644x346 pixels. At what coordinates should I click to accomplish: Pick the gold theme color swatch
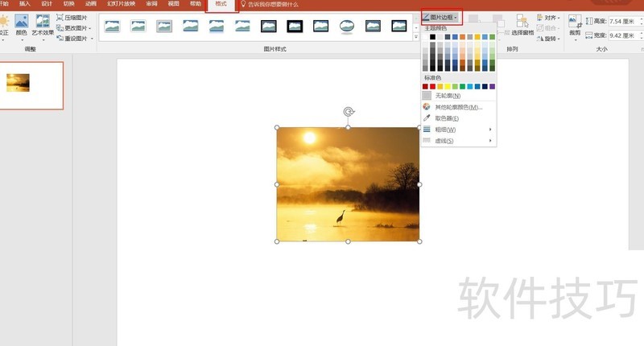477,37
